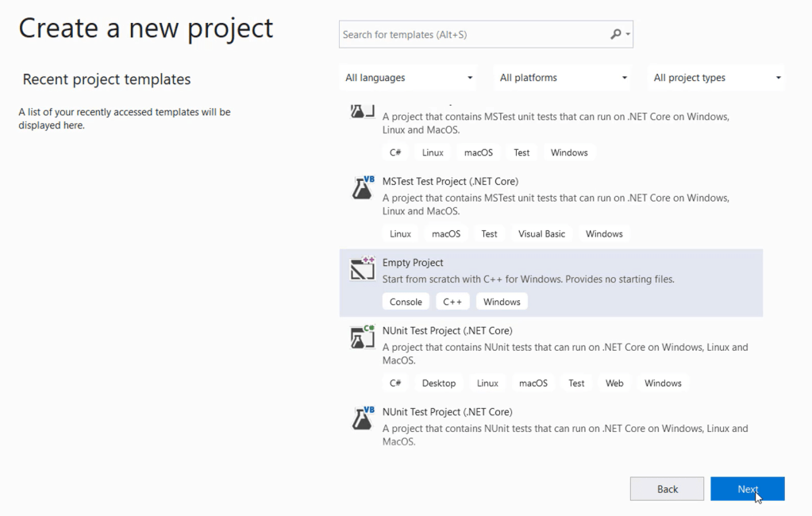This screenshot has width=812, height=516.
Task: Select the VB NUnit Test Project icon
Action: [x=363, y=418]
